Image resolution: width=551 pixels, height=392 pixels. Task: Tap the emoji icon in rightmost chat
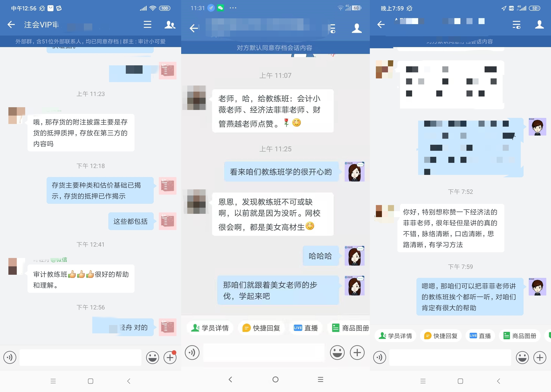522,357
